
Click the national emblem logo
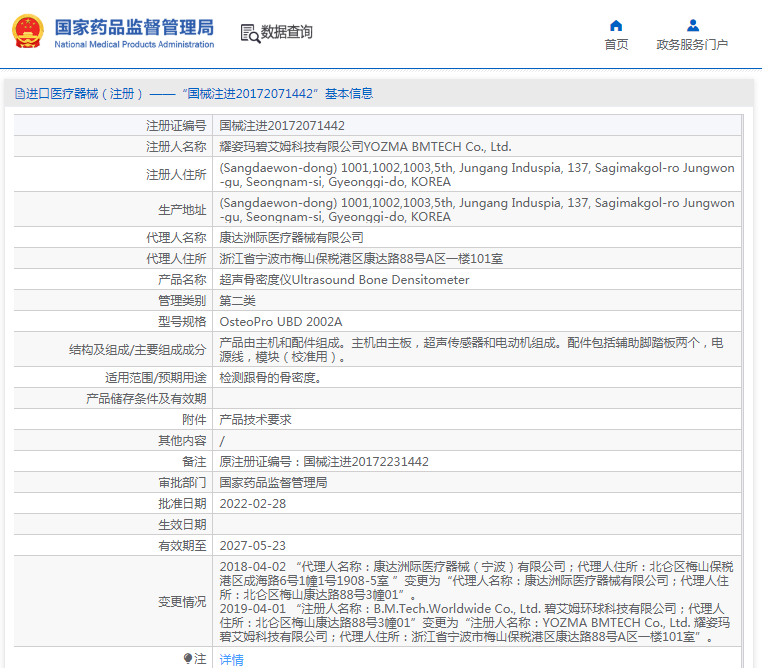[28, 32]
